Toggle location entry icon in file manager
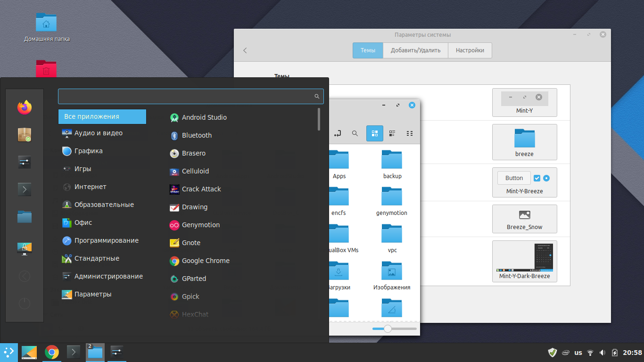Image resolution: width=644 pixels, height=362 pixels. pos(337,134)
